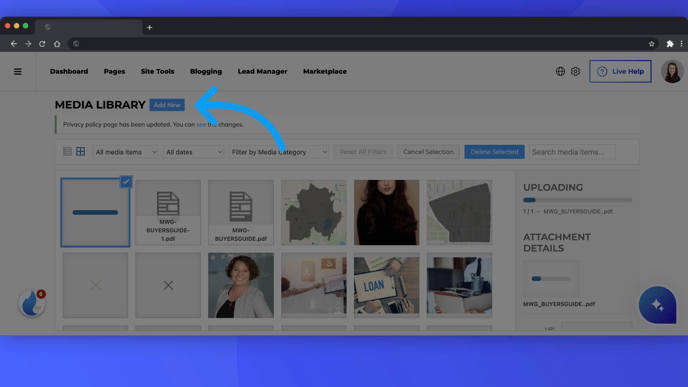Open Live Help
The height and width of the screenshot is (387, 688).
pos(620,71)
